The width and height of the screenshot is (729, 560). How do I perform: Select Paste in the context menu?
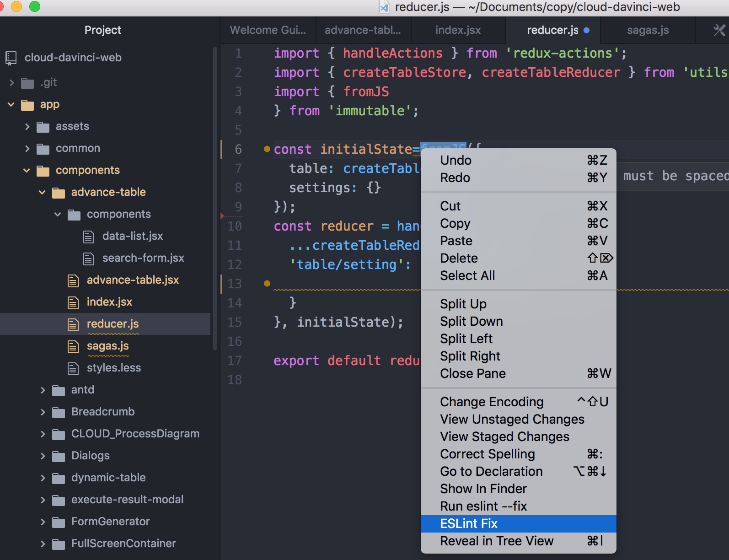[x=518, y=241]
